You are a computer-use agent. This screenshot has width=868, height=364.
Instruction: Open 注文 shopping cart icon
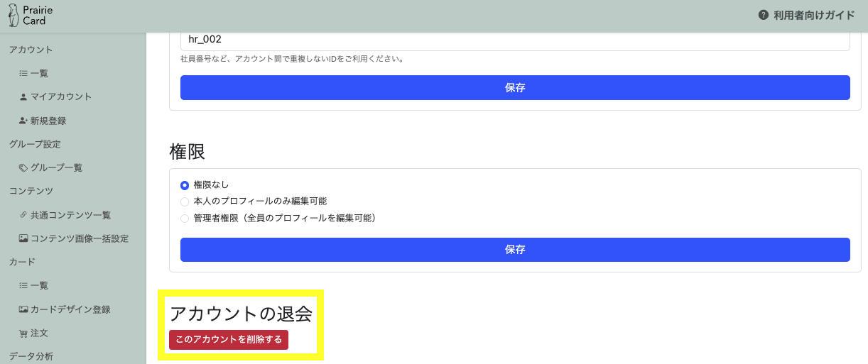23,333
